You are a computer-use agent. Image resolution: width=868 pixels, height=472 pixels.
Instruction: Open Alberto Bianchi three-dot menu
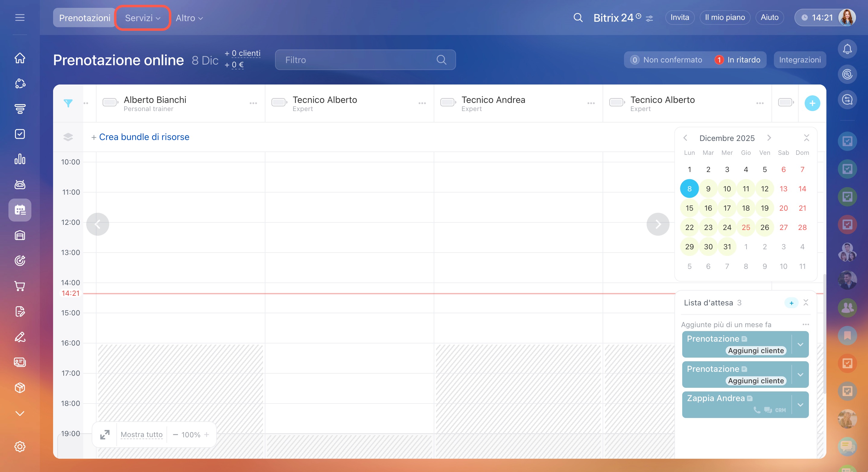pyautogui.click(x=253, y=103)
